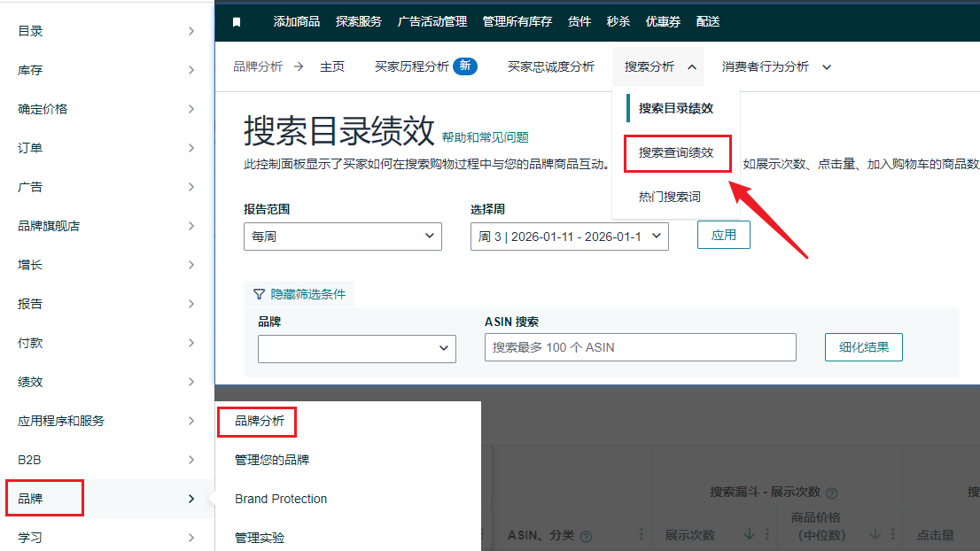Image resolution: width=980 pixels, height=551 pixels.
Task: Click 品牌分析 breadcrumb link
Action: pos(258,66)
